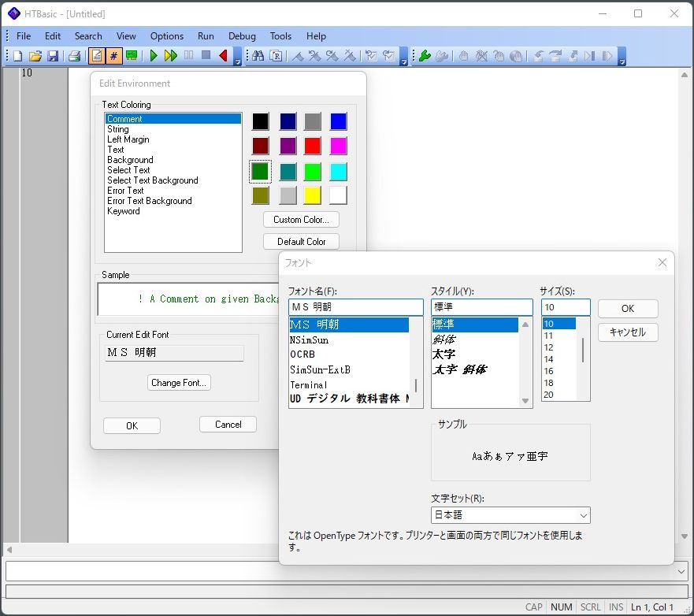The image size is (694, 616).
Task: Click the Default Color button
Action: [301, 242]
